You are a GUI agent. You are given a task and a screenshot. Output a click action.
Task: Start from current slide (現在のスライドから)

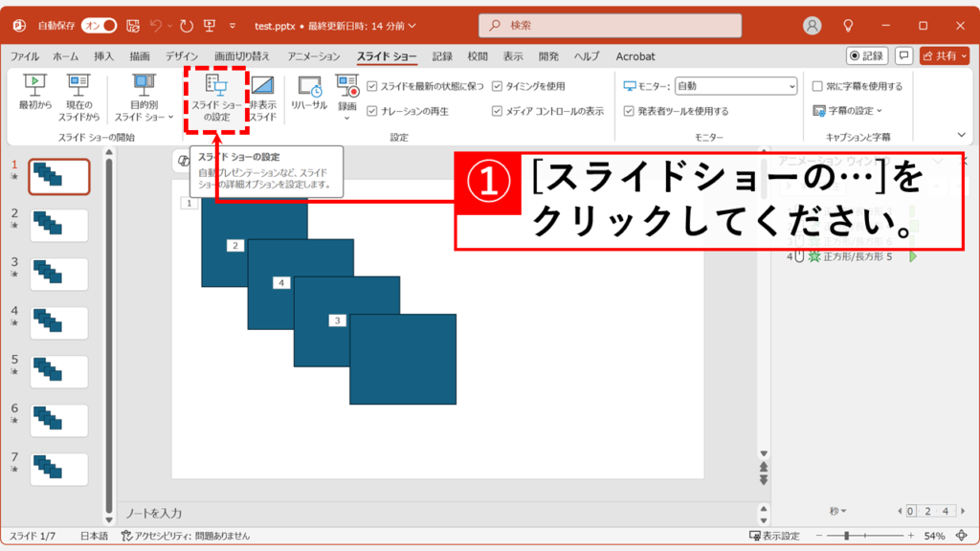[78, 98]
